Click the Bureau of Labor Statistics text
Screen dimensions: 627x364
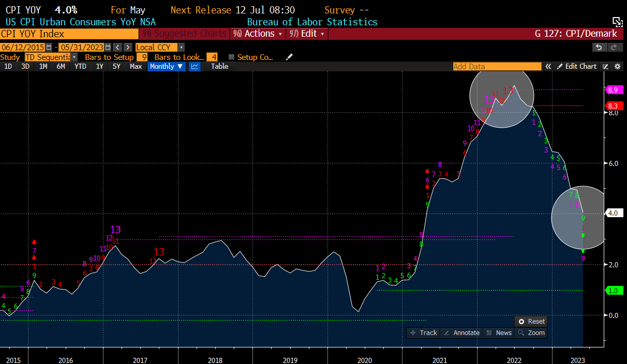click(x=312, y=22)
